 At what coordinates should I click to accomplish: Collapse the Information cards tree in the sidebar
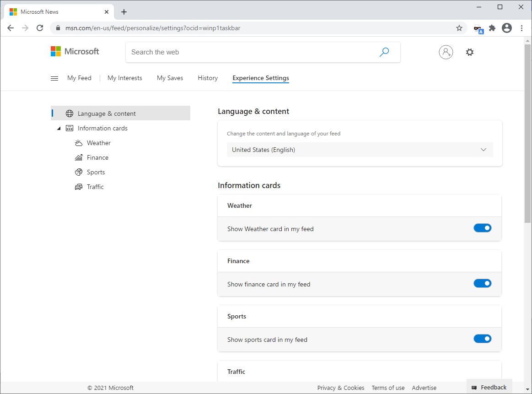point(59,128)
